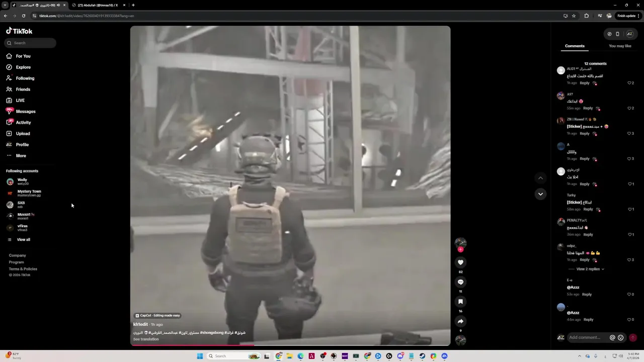See translation of the video caption
Image resolution: width=644 pixels, height=362 pixels.
(x=146, y=339)
